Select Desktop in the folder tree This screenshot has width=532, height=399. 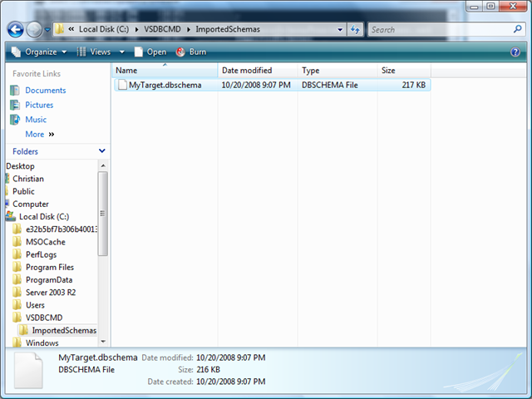[x=20, y=166]
